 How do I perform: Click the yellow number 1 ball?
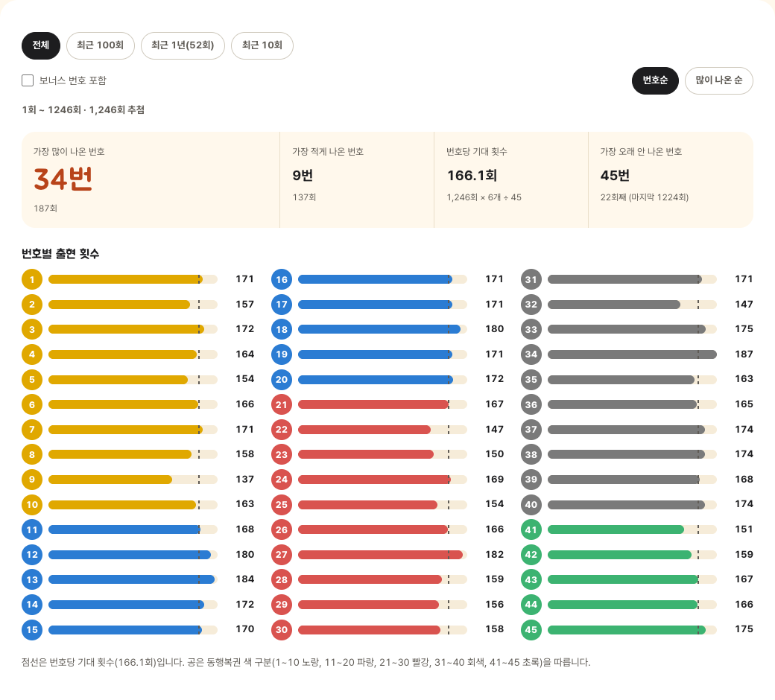coord(32,279)
